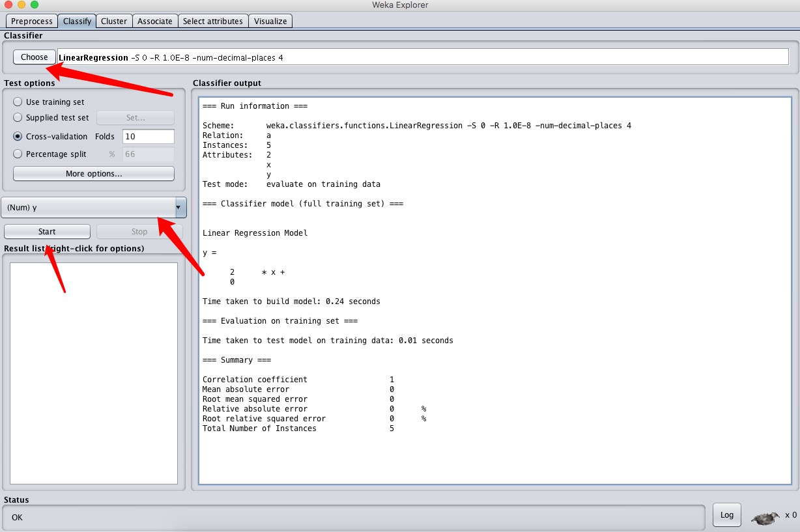This screenshot has height=532, width=800.
Task: Click the 'Relation: a' line
Action: point(236,135)
